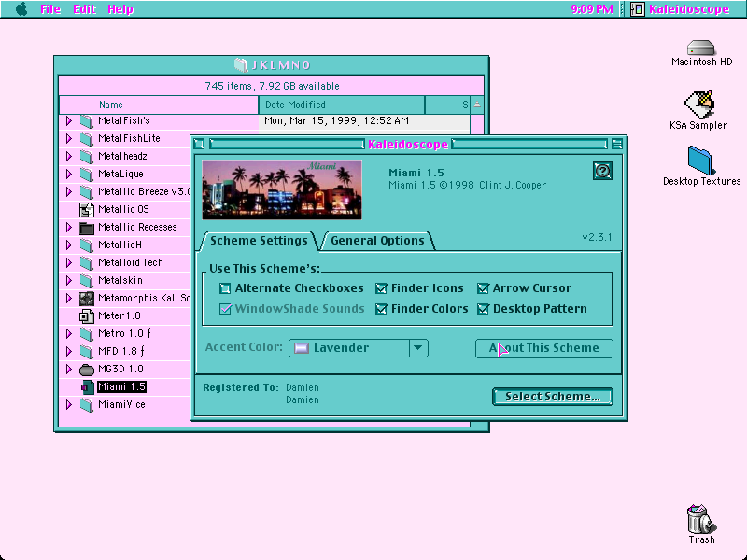Click the Kaleidoscope window collapse box
Viewport: 747px width, 560px height.
pyautogui.click(x=617, y=144)
